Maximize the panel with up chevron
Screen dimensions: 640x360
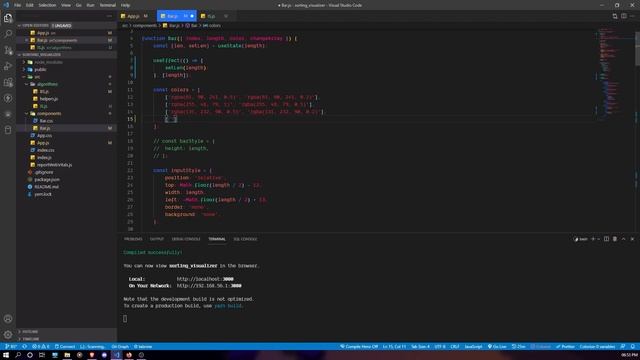click(623, 239)
